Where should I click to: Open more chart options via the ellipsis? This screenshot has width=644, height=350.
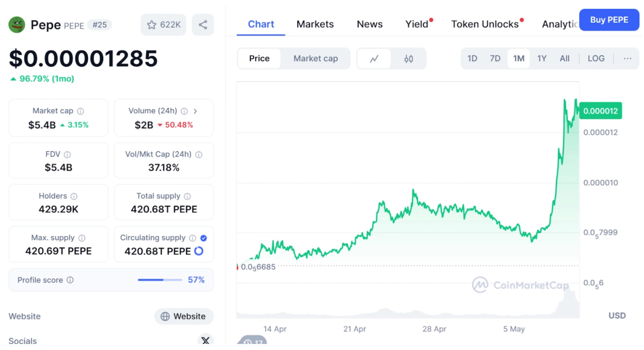(x=627, y=58)
